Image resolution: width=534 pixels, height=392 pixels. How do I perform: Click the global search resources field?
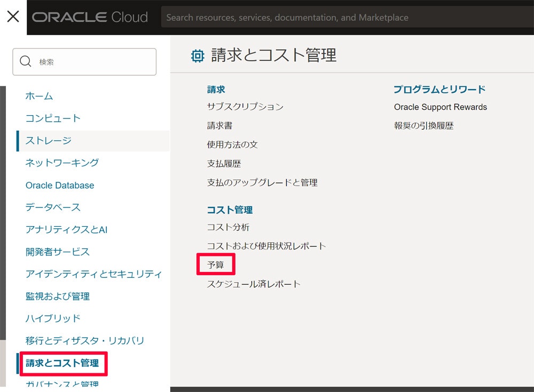pos(348,17)
